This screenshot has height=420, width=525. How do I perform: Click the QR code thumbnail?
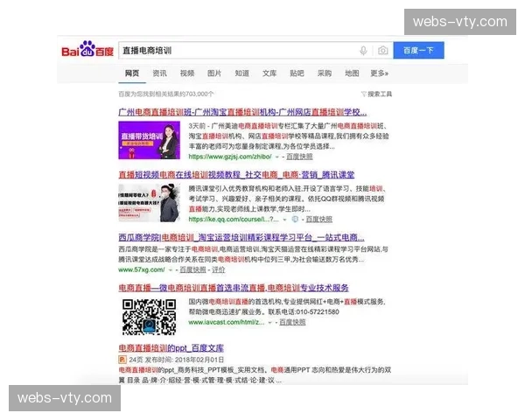[149, 317]
